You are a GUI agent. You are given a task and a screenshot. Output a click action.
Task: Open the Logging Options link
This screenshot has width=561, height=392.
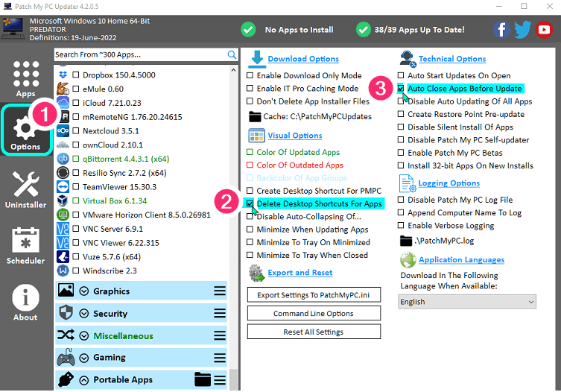click(449, 183)
